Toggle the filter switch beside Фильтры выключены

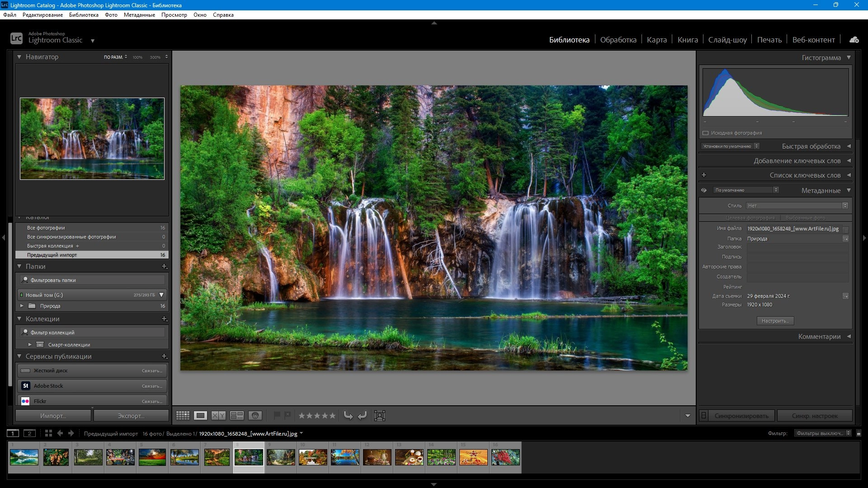(x=859, y=433)
